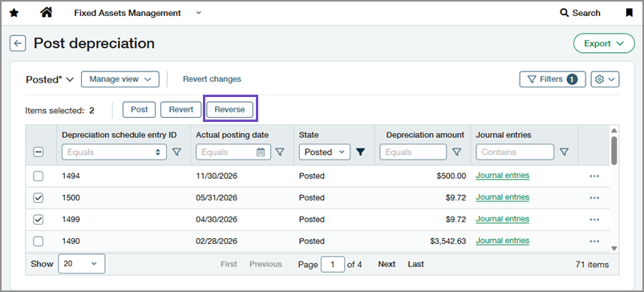Open Journal entries link for row 1500
This screenshot has width=644, height=292.
[x=502, y=197]
